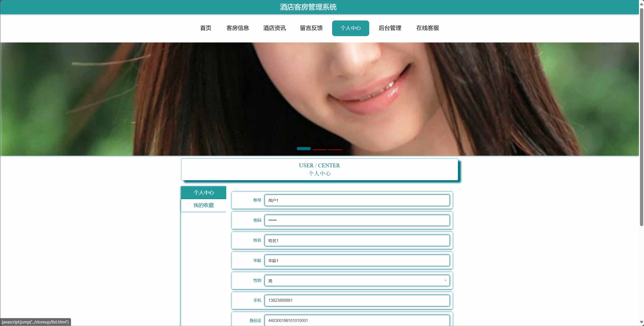Go to 客房信息 in the navigation bar

[238, 28]
